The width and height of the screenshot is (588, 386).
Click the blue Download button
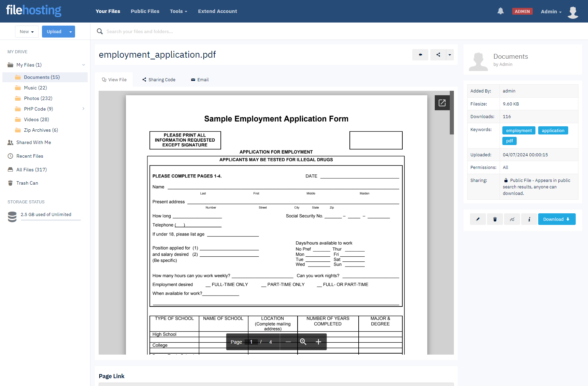[556, 219]
